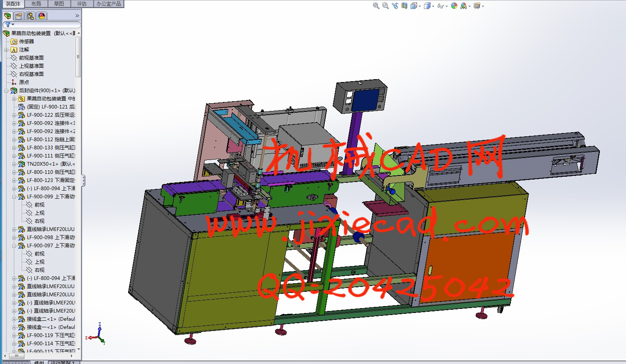Open the PropertyManager panel tab
This screenshot has height=364, width=626.
pos(19,16)
